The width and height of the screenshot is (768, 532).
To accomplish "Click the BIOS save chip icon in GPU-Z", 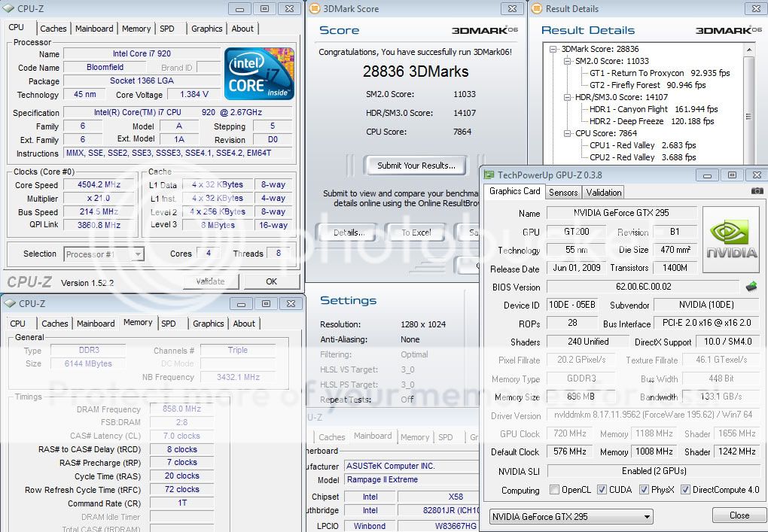I will coord(751,287).
